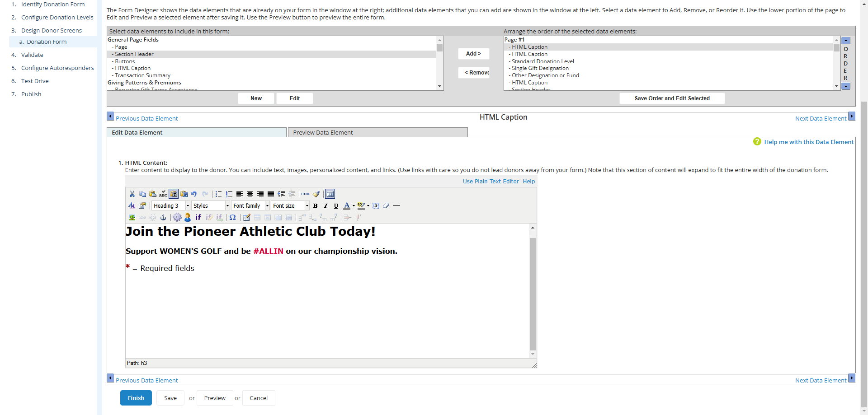Insert personalization with the person icon

click(188, 217)
